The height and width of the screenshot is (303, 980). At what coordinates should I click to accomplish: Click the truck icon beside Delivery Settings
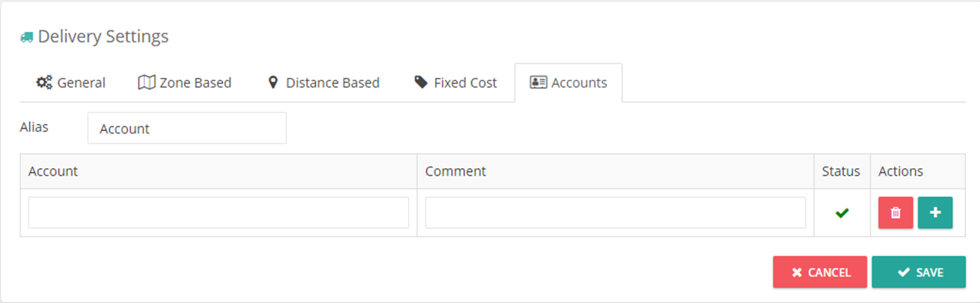click(26, 37)
